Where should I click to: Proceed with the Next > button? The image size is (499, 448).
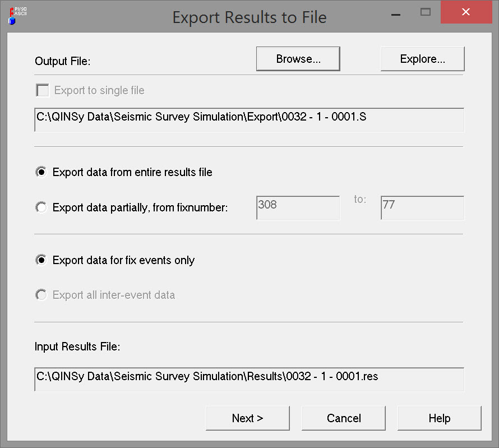coord(248,418)
